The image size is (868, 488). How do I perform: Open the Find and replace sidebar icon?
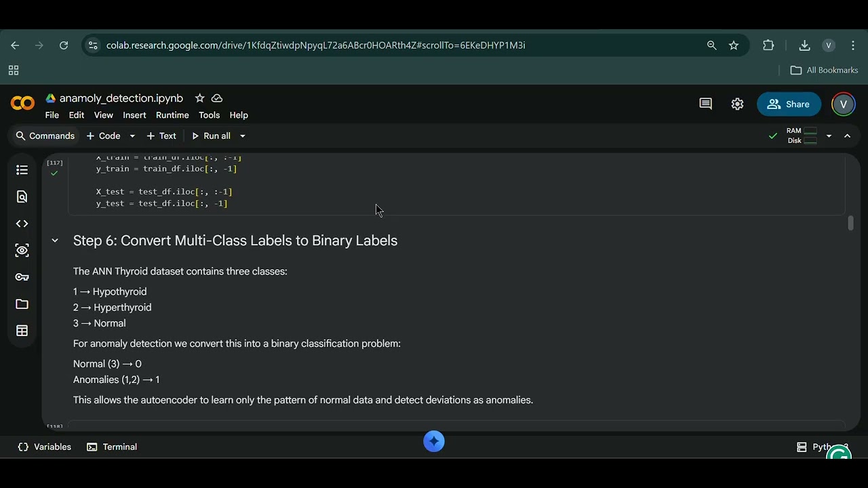click(22, 197)
